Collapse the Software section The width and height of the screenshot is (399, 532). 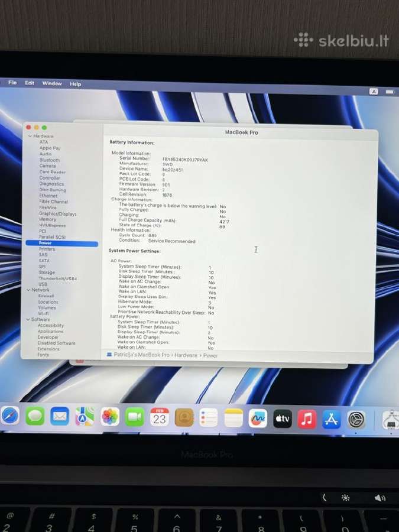pos(28,320)
